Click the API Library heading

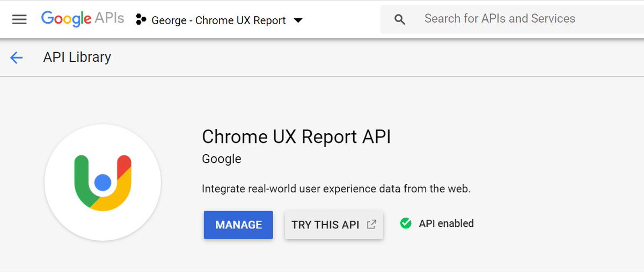[77, 57]
